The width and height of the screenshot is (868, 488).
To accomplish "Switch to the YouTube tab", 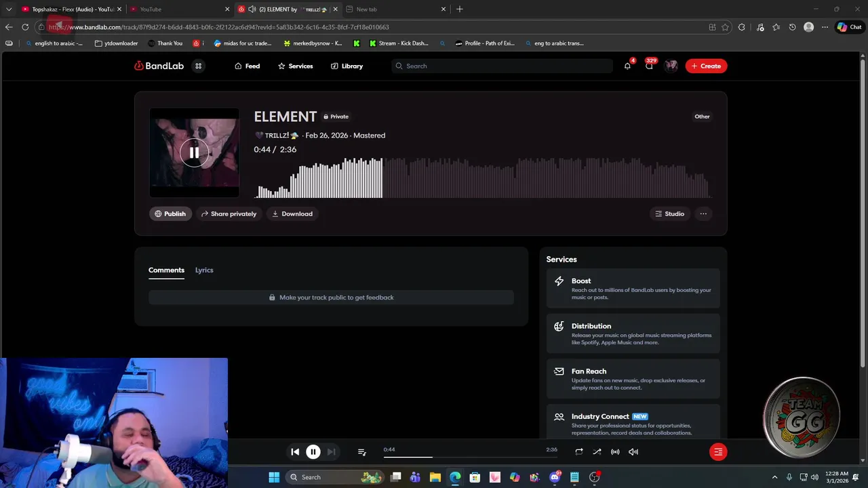I will pos(180,9).
